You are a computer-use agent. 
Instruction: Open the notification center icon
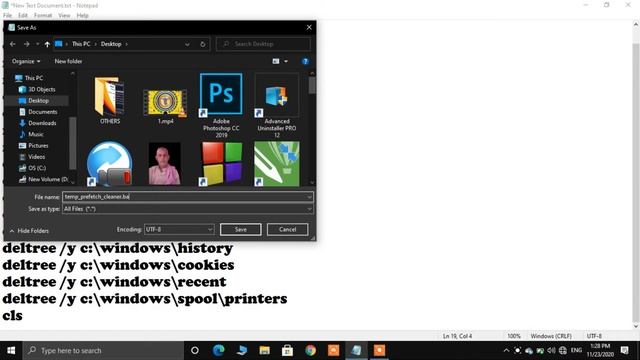[x=624, y=351]
